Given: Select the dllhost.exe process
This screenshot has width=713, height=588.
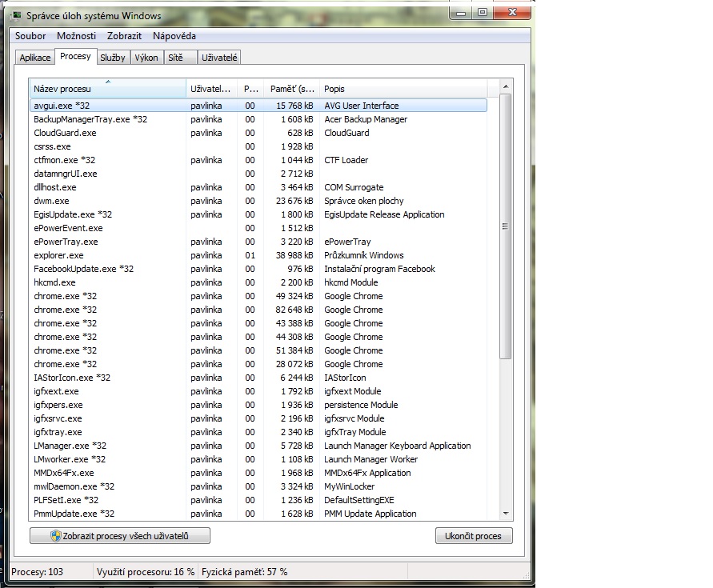Looking at the screenshot, I should point(258,187).
